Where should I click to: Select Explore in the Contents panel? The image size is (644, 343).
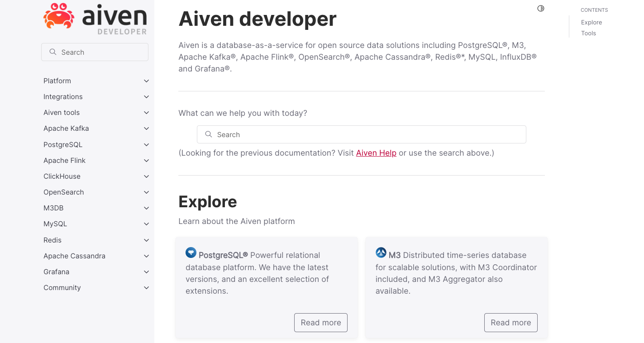591,22
